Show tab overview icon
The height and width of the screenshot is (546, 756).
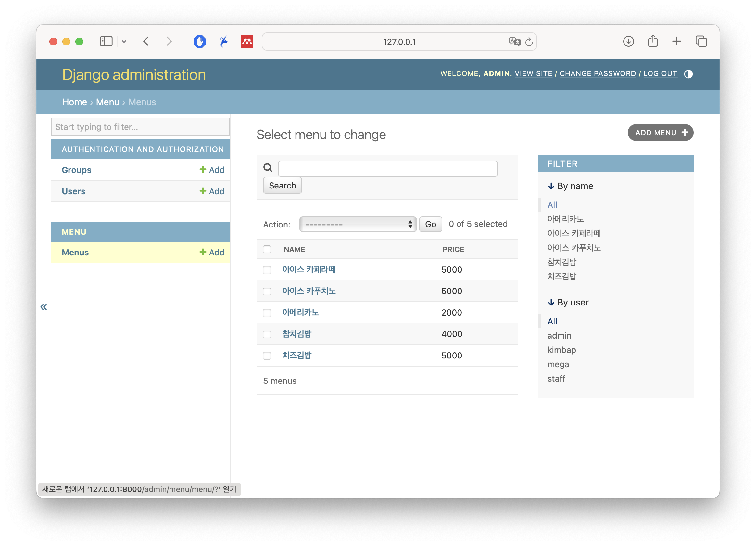pyautogui.click(x=701, y=42)
